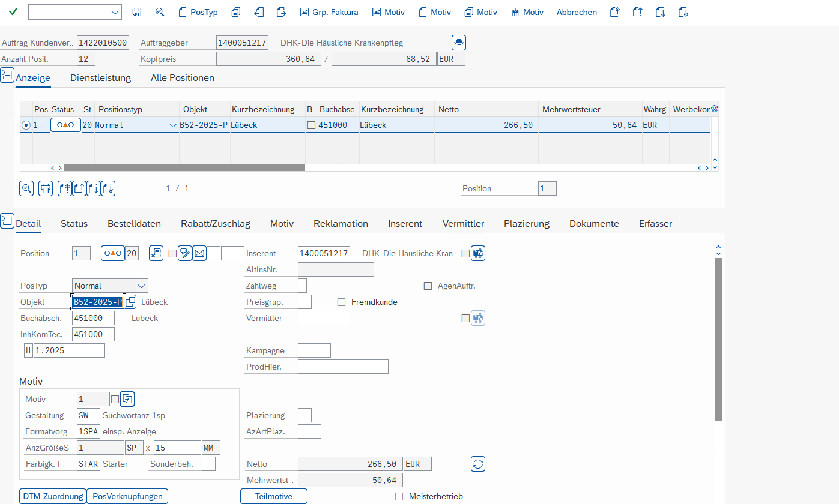Click the Motiv navigate icon

coord(127,398)
